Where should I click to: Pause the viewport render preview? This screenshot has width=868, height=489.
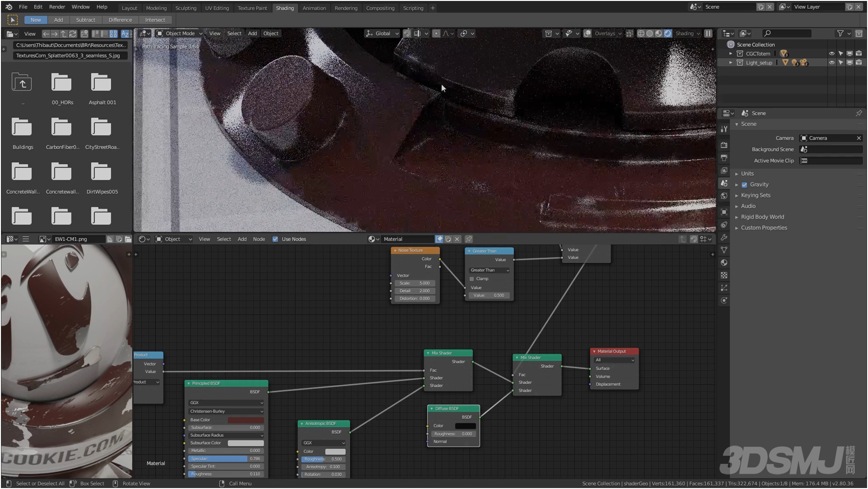(x=708, y=34)
